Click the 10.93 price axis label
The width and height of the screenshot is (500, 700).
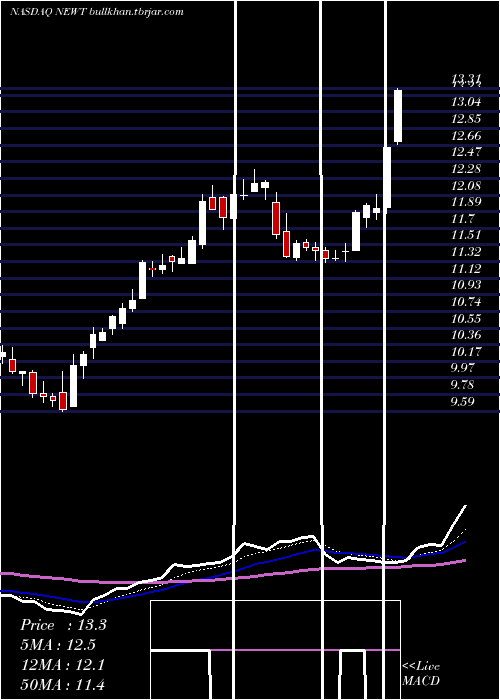point(466,285)
